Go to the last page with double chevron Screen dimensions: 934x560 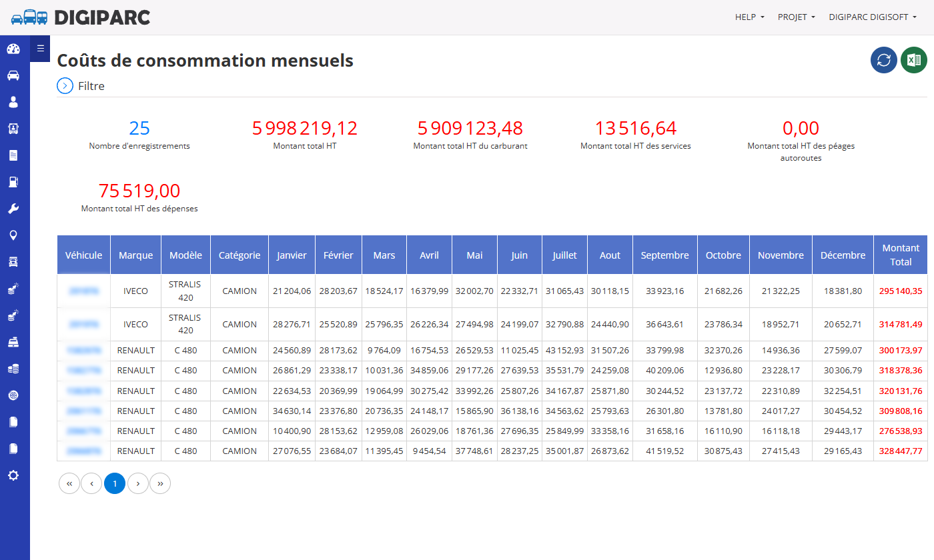click(160, 483)
